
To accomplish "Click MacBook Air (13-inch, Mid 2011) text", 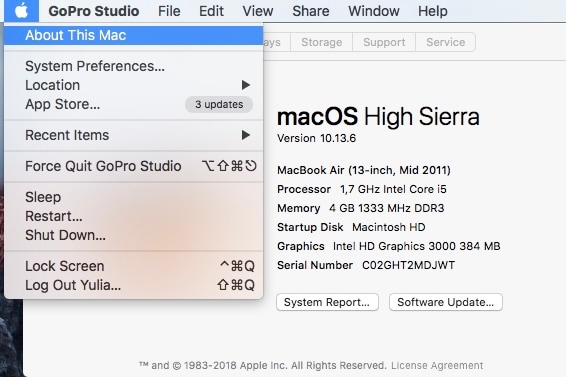I will (364, 170).
